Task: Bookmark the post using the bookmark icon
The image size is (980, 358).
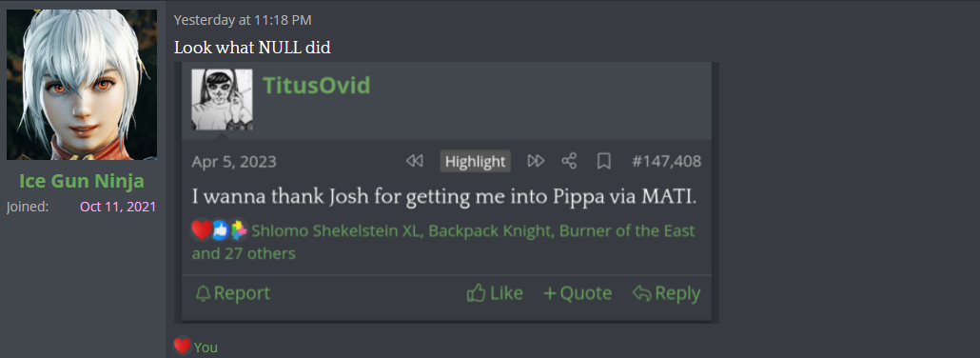Action: [x=604, y=162]
